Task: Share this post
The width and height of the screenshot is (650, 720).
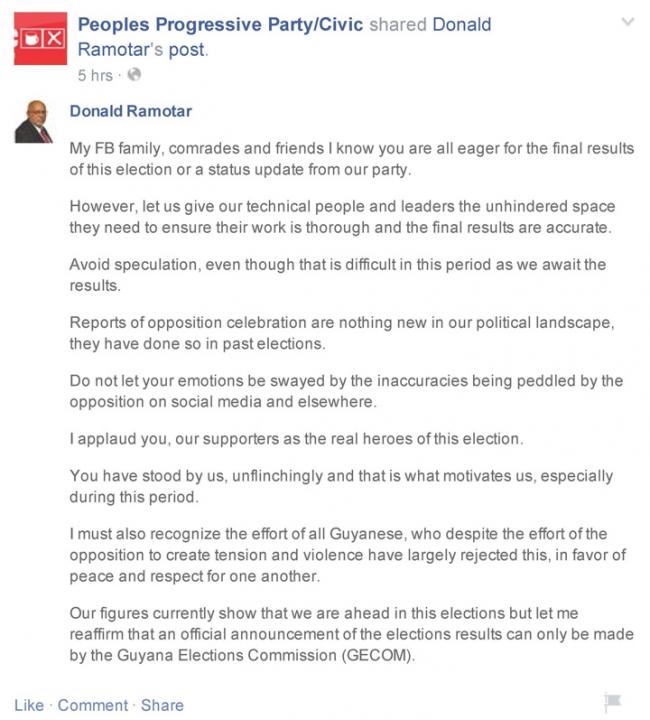Action: [x=162, y=705]
